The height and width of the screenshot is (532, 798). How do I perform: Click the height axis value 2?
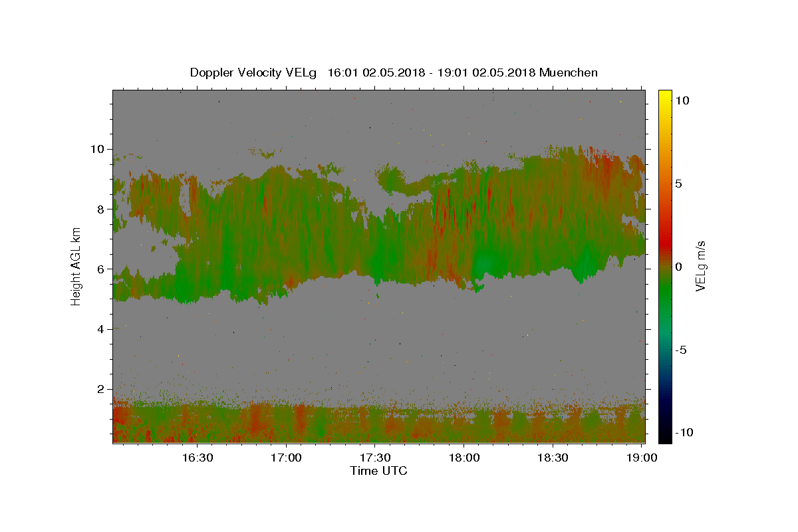(102, 389)
